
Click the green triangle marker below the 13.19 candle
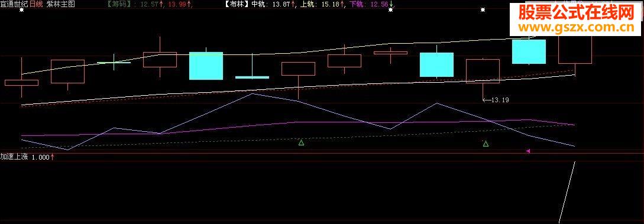coord(486,144)
